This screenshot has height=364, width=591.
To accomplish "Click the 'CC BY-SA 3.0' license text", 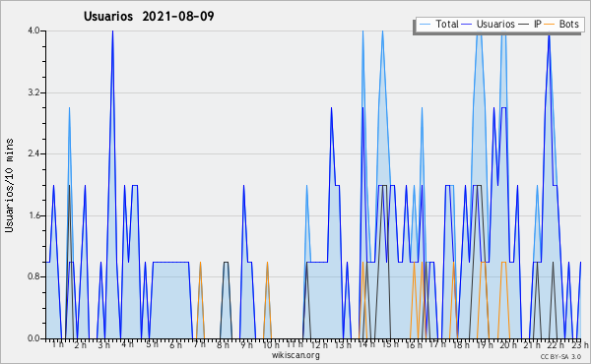I will [x=560, y=357].
